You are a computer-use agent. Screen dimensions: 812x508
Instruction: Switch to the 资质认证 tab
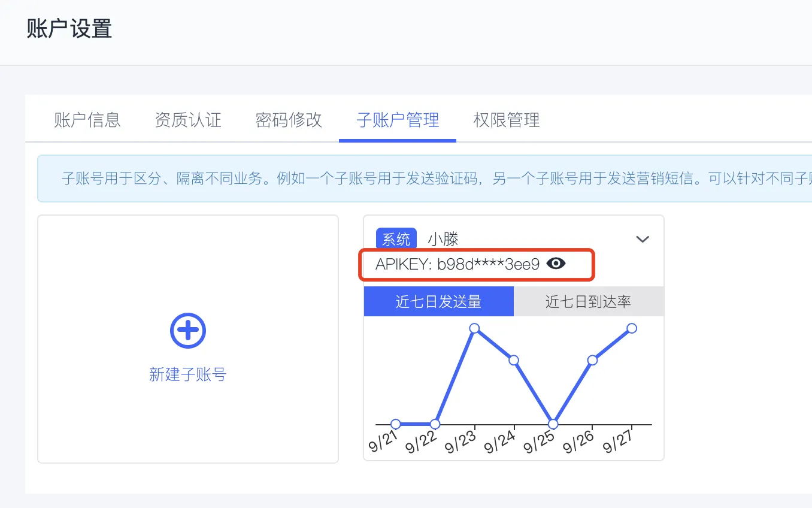tap(188, 120)
